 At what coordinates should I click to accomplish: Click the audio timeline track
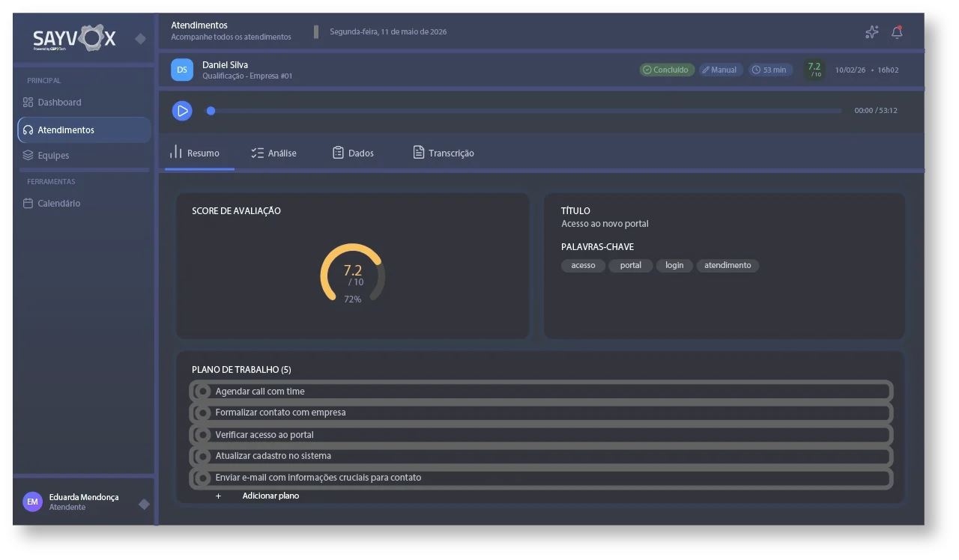click(x=524, y=111)
